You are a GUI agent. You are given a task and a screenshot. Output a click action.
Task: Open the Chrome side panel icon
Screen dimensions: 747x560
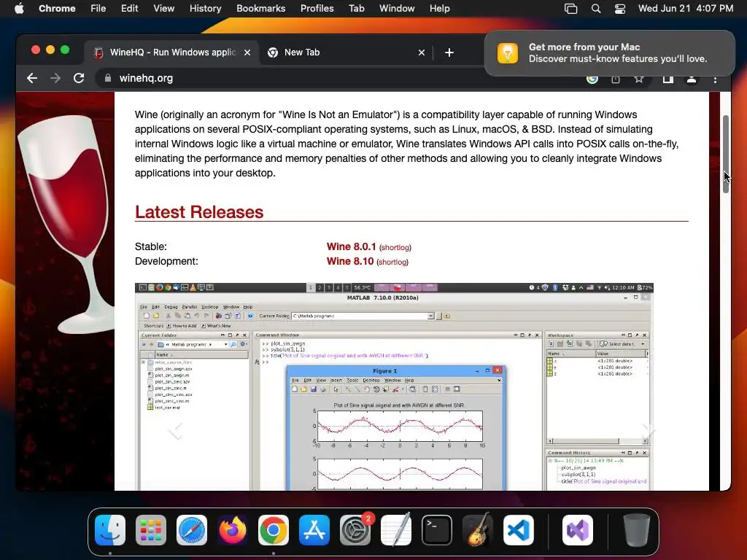point(668,79)
